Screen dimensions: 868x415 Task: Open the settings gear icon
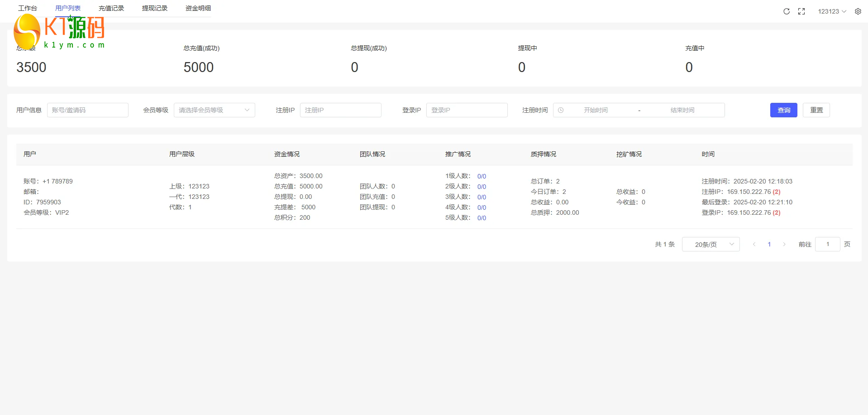tap(858, 11)
